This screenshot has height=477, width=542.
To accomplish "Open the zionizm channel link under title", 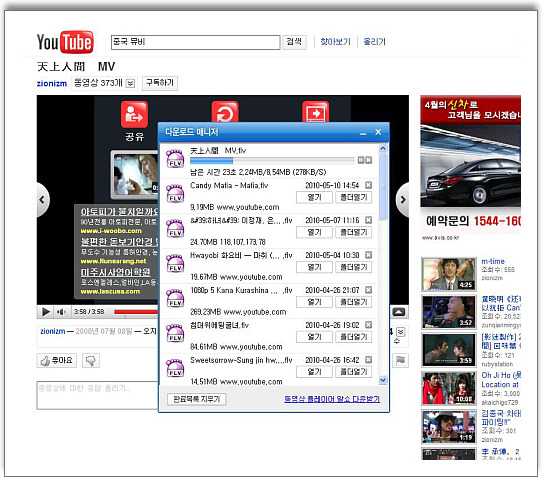I will point(52,83).
